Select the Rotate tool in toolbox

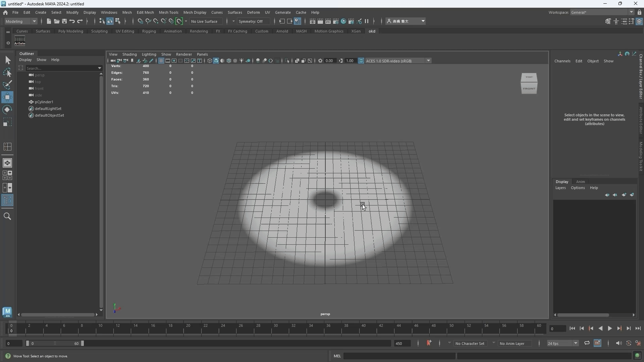(x=7, y=110)
